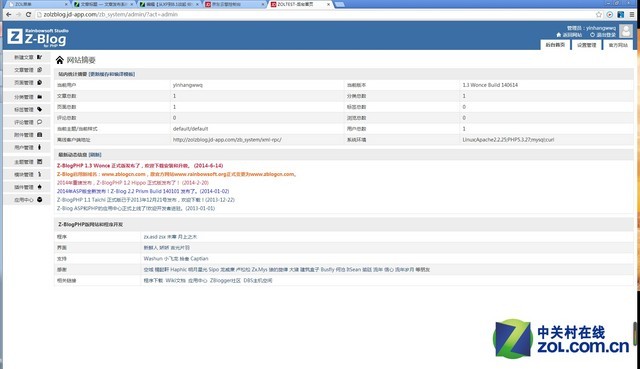Viewport: 640px width, 369px height.
Task: Switch to the 设置管理 settings tab
Action: tap(587, 45)
